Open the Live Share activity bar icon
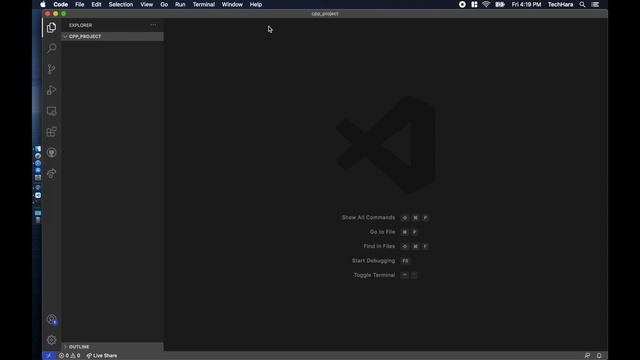 pos(51,173)
